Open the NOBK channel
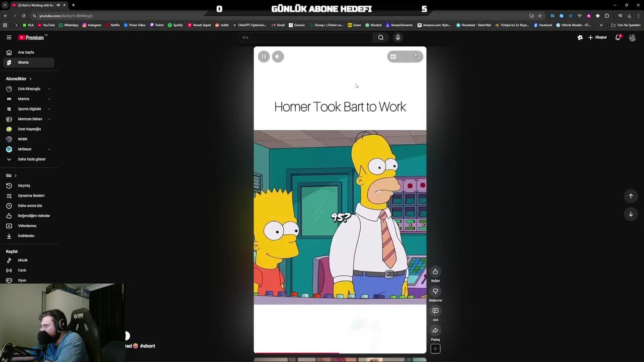644x362 pixels. tap(28, 139)
